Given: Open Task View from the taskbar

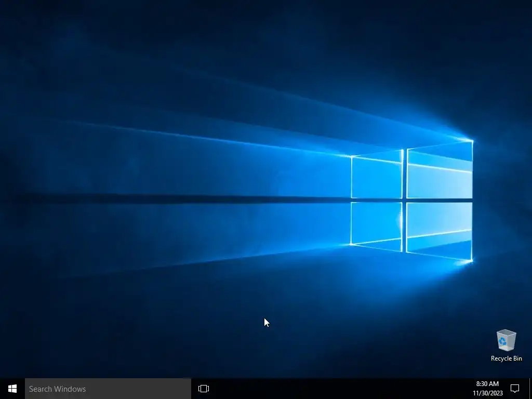Looking at the screenshot, I should click(x=204, y=389).
